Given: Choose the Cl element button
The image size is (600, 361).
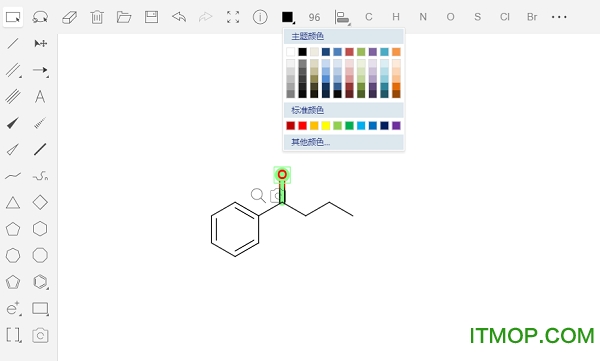Looking at the screenshot, I should [x=505, y=17].
